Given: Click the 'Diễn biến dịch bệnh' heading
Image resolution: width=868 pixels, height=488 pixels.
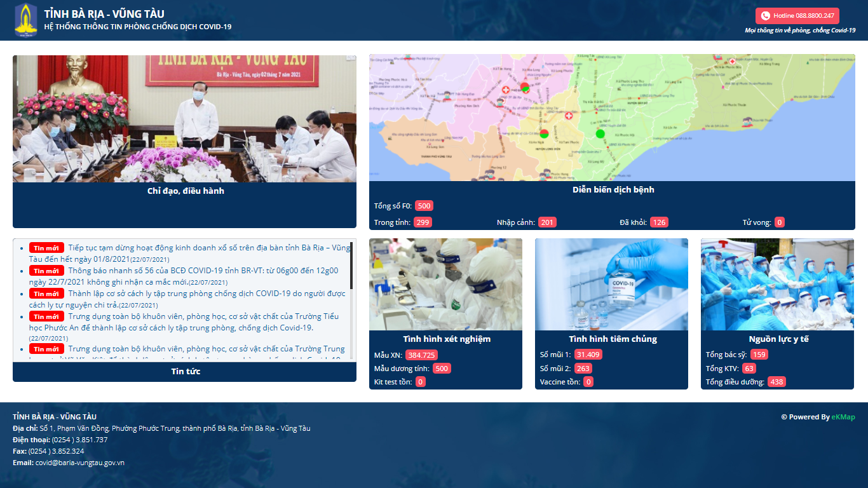Looking at the screenshot, I should pos(613,189).
